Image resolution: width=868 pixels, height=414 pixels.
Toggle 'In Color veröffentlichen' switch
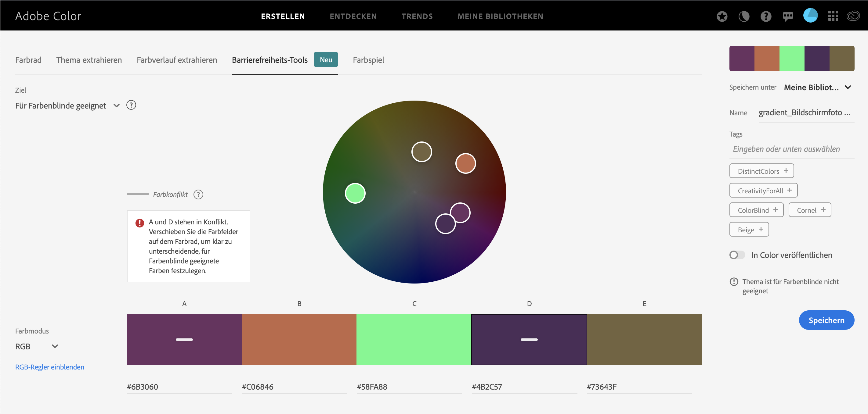pyautogui.click(x=737, y=255)
